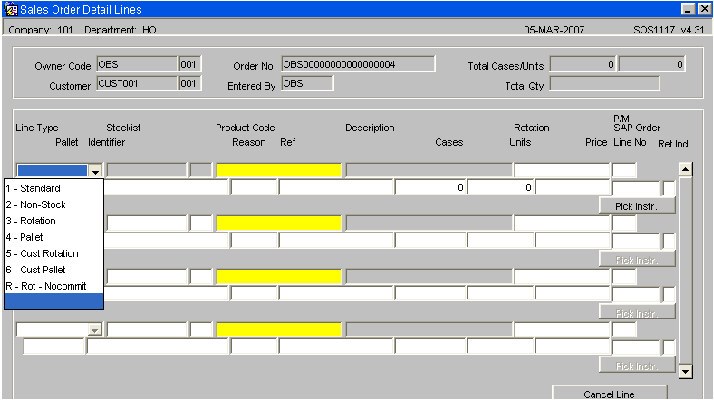The height and width of the screenshot is (400, 714).
Task: Click the Owner Code field containing OES
Action: click(x=137, y=64)
